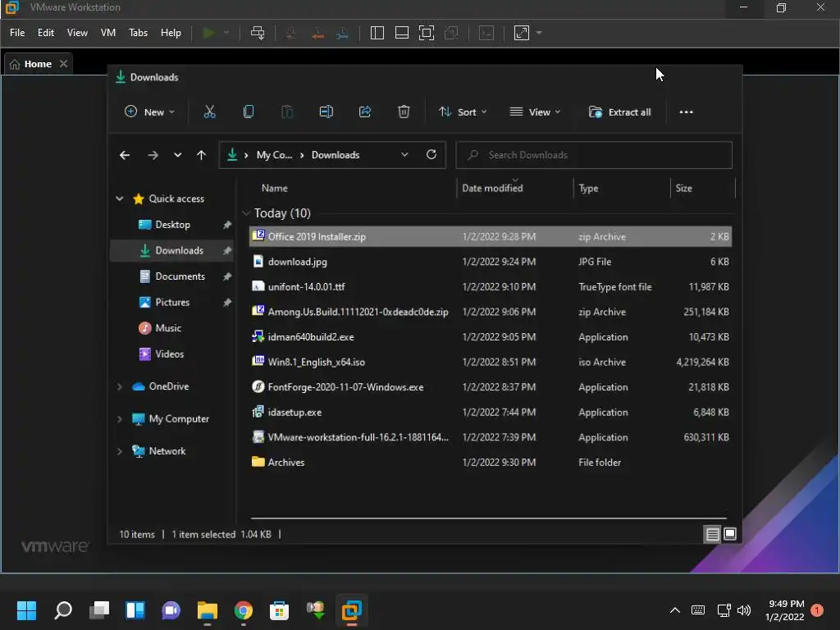Toggle VMware thumbnail bar icon
Screen dimensions: 840x630
pyautogui.click(x=402, y=33)
